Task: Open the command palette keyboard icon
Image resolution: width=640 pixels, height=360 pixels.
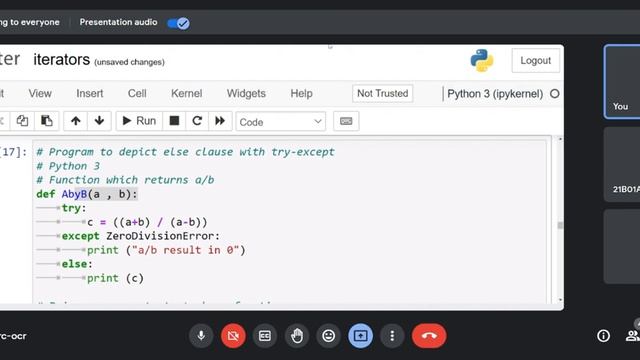Action: tap(346, 121)
